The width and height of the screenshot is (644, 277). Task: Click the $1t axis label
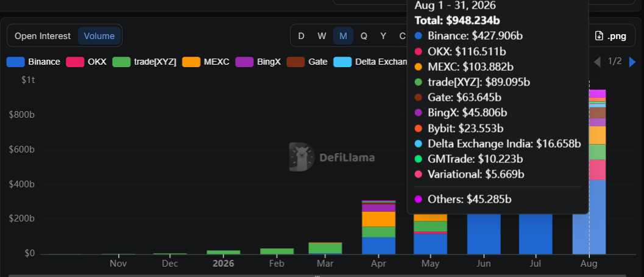tap(28, 81)
